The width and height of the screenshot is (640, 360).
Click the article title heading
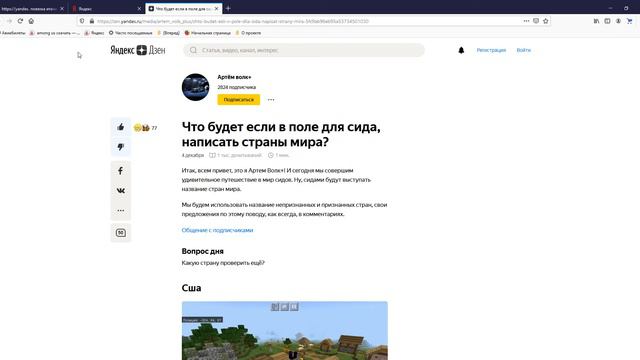pos(281,134)
